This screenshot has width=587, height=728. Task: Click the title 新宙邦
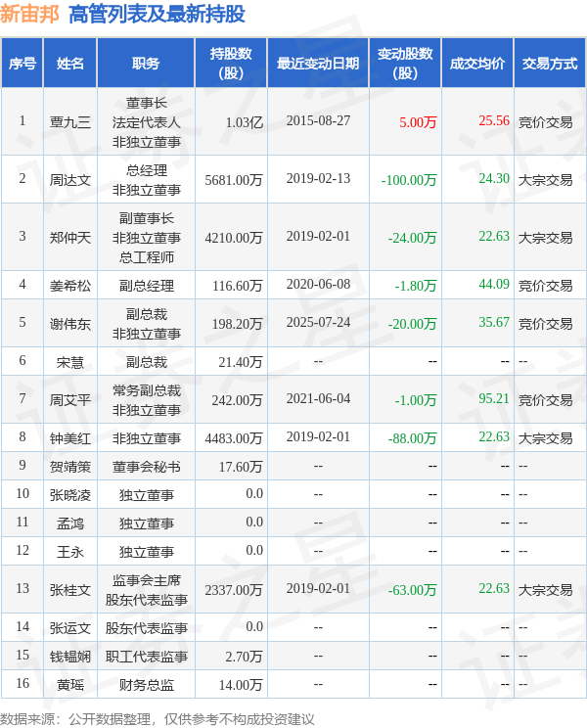tap(29, 14)
